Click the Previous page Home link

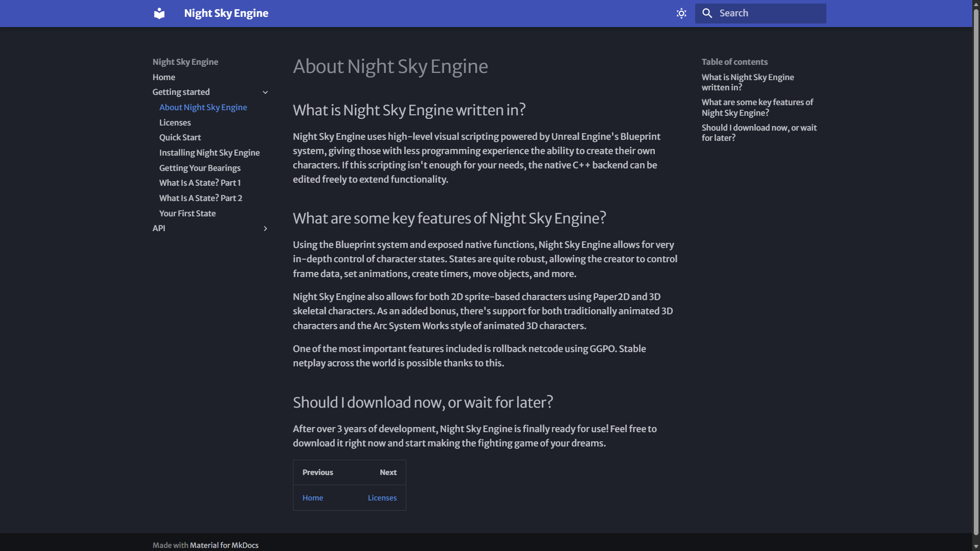(312, 498)
